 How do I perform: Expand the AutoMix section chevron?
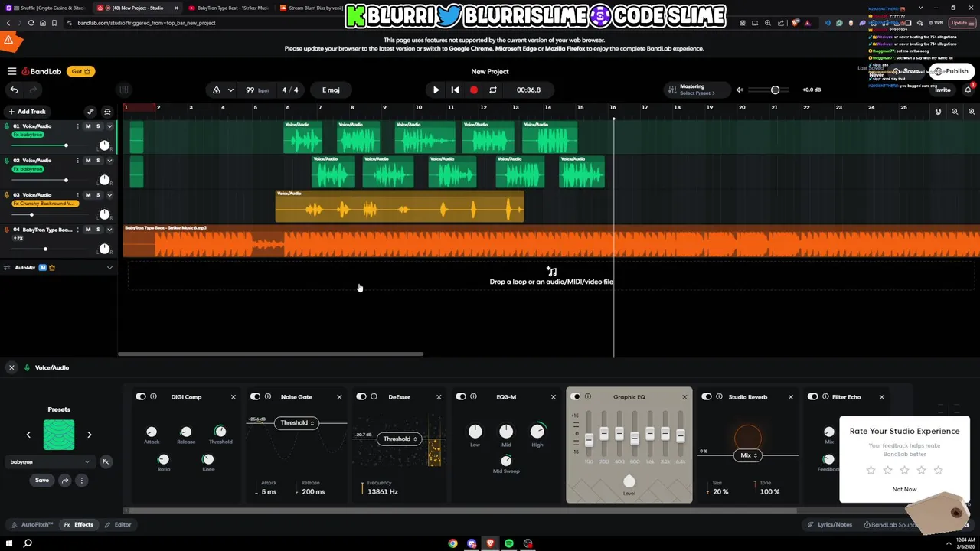109,268
